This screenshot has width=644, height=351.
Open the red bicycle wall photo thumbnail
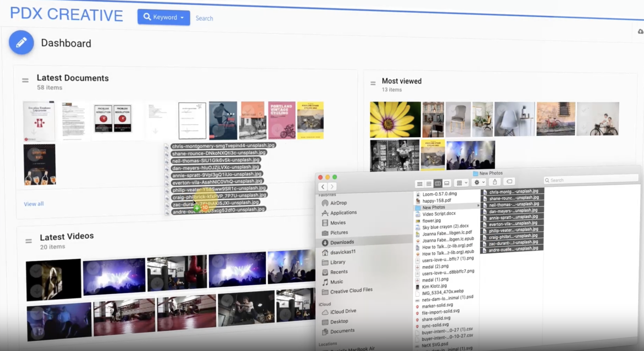coord(555,119)
